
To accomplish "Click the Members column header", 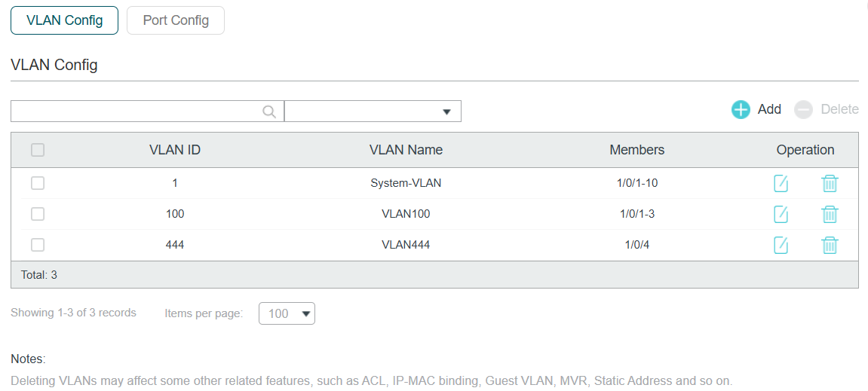I will [x=636, y=150].
